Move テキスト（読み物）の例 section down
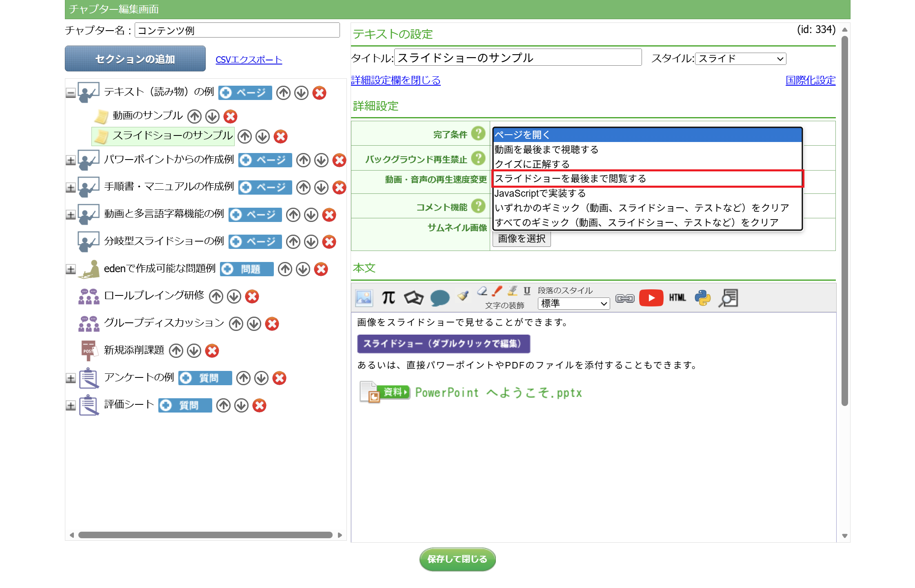Viewport: 915px width, 588px height. point(301,93)
